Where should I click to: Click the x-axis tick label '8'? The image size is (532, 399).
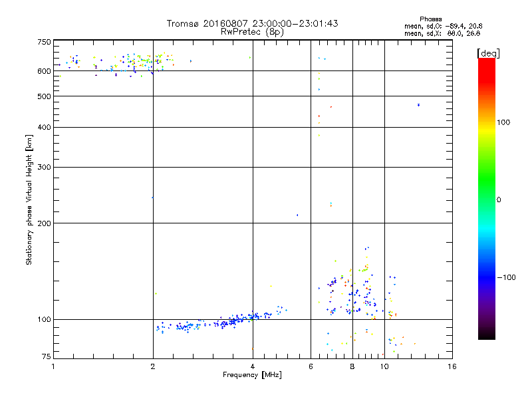[x=352, y=366]
